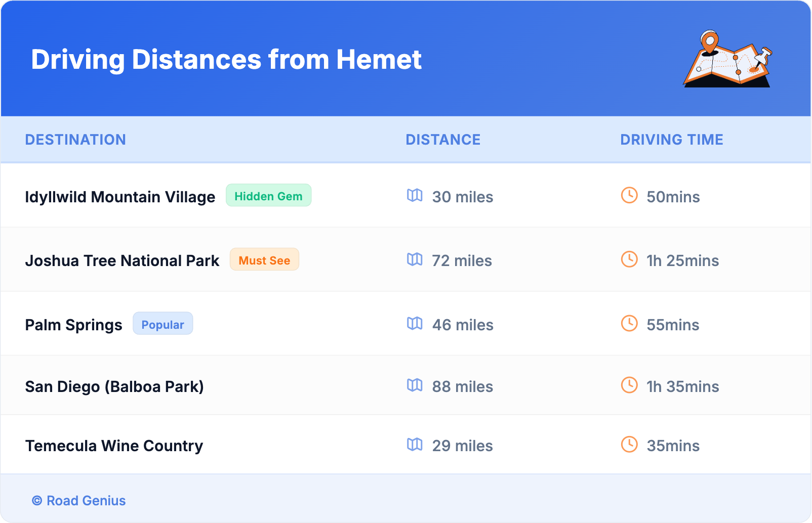Image resolution: width=812 pixels, height=523 pixels.
Task: Select the Must See badge
Action: pos(264,260)
